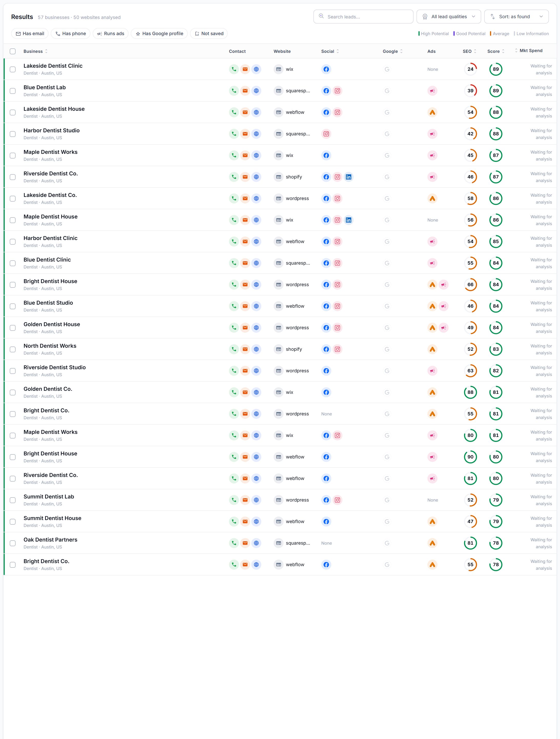Open LinkedIn icon for Maple Dentist House
This screenshot has width=560, height=739.
pos(348,220)
